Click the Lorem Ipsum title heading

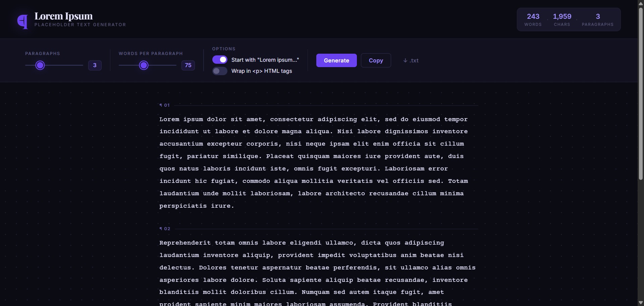click(63, 16)
